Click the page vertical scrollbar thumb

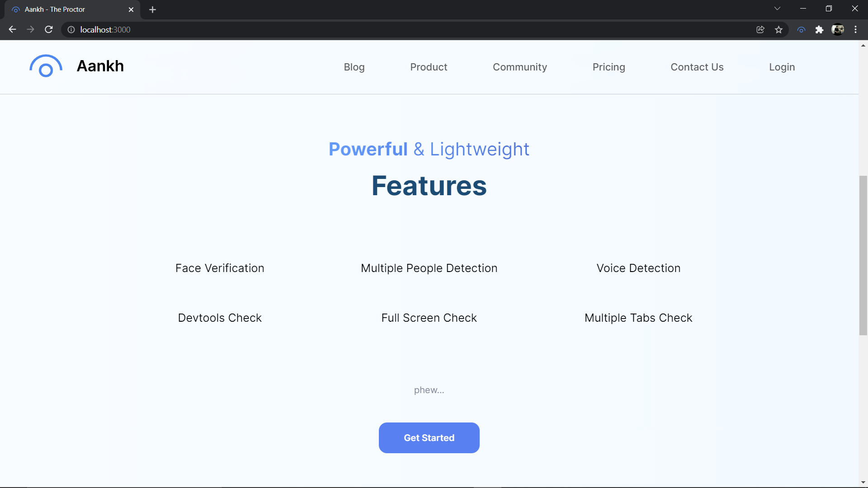point(863,255)
